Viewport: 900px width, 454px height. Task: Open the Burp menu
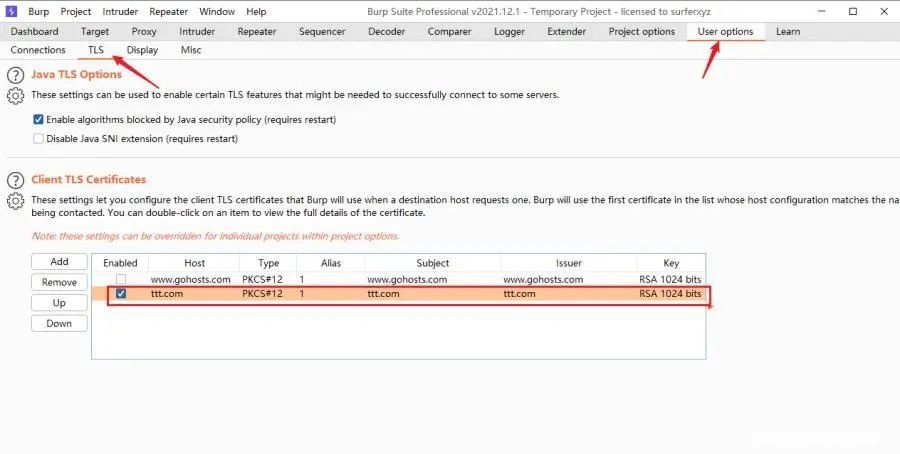point(38,11)
